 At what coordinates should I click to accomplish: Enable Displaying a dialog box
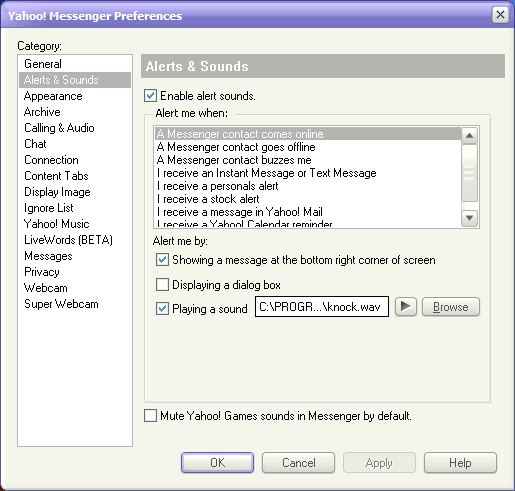pyautogui.click(x=162, y=285)
